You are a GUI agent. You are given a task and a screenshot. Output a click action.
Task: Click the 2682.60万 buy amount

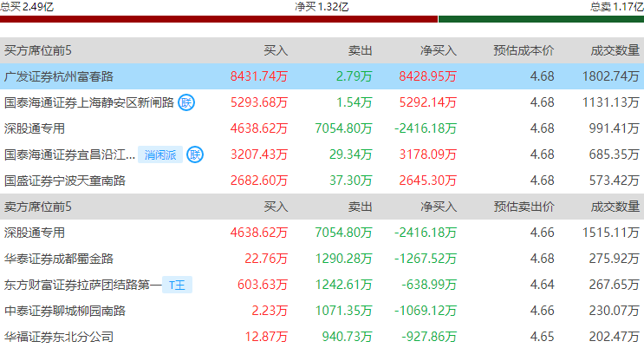[259, 181]
